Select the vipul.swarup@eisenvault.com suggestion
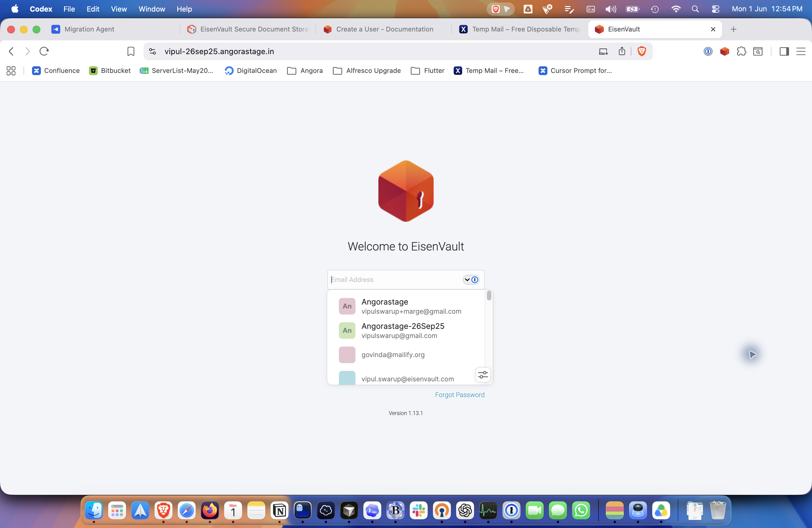The width and height of the screenshot is (812, 528). [406, 378]
